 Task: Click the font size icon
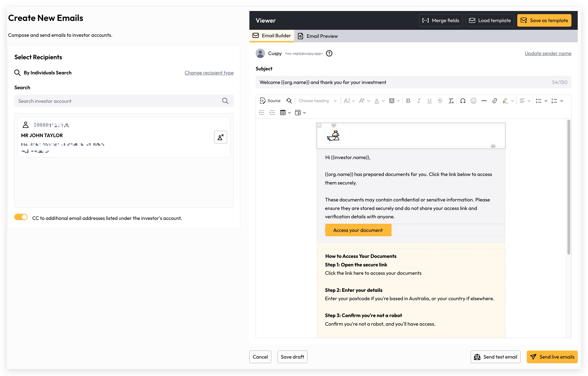tap(346, 101)
